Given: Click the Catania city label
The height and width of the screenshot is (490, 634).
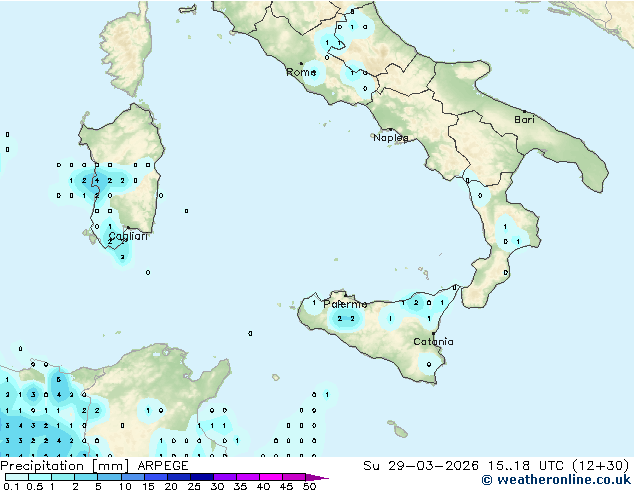Looking at the screenshot, I should pyautogui.click(x=433, y=342).
